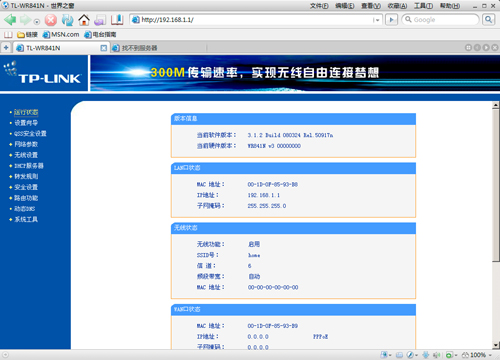Click the status bar window/popup icon
Screen dimensions: 500x360
coord(399,355)
